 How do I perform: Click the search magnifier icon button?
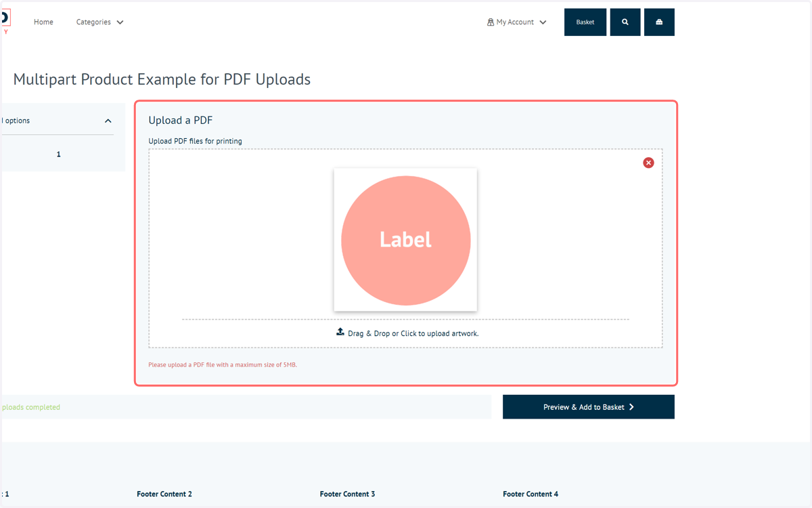(x=625, y=22)
